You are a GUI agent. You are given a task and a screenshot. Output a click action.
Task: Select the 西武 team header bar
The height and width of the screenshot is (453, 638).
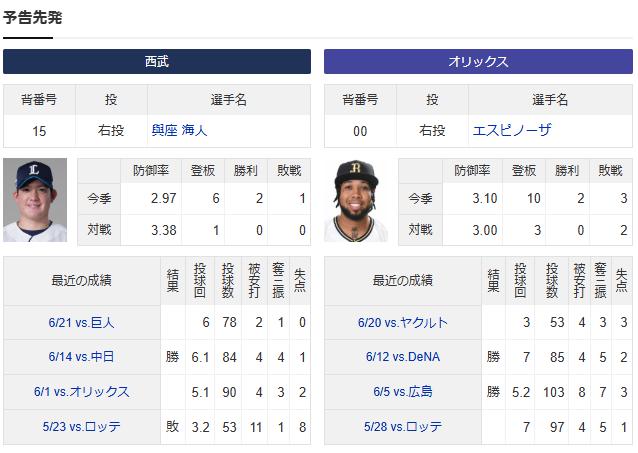pos(157,61)
